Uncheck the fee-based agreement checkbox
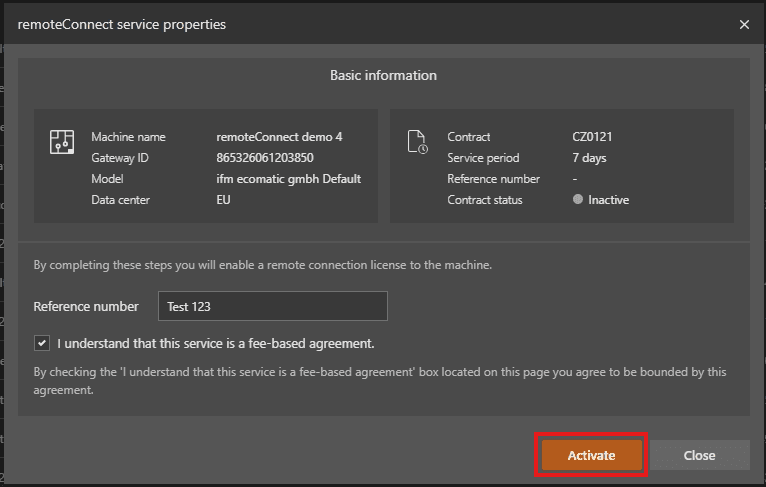The image size is (766, 487). click(x=42, y=343)
